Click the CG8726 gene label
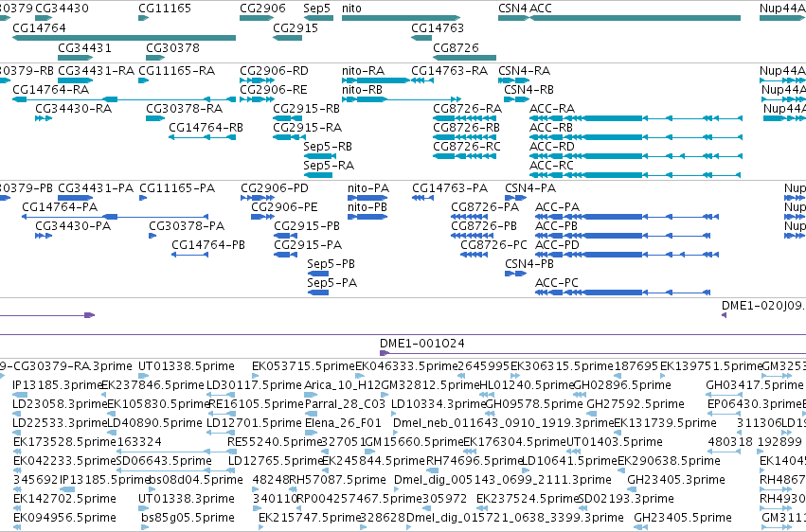 [x=456, y=47]
